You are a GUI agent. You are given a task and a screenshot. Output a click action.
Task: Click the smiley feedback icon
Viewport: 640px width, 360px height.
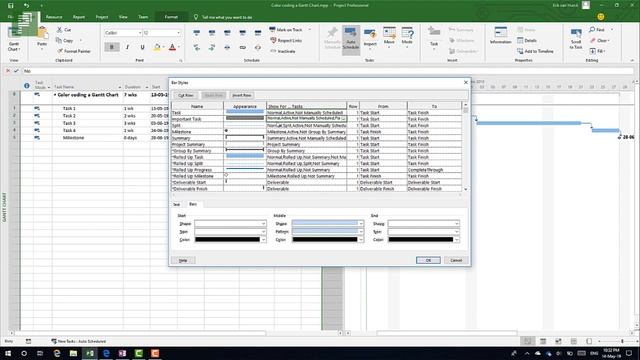point(600,17)
